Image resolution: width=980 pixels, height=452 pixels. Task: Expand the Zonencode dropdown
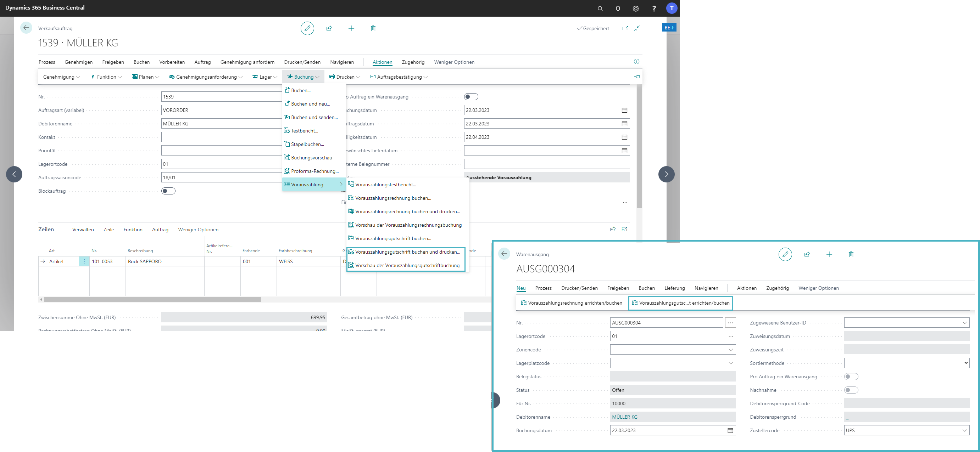coord(730,350)
